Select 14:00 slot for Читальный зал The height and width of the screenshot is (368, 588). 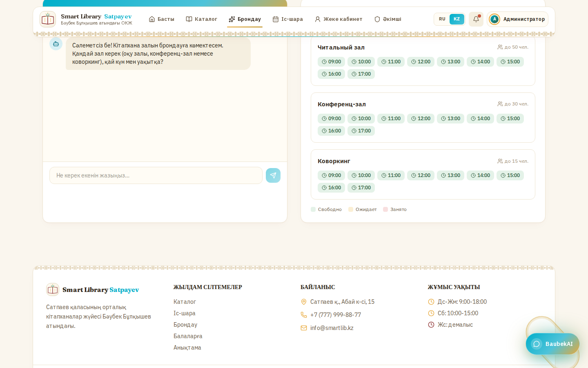pyautogui.click(x=481, y=62)
